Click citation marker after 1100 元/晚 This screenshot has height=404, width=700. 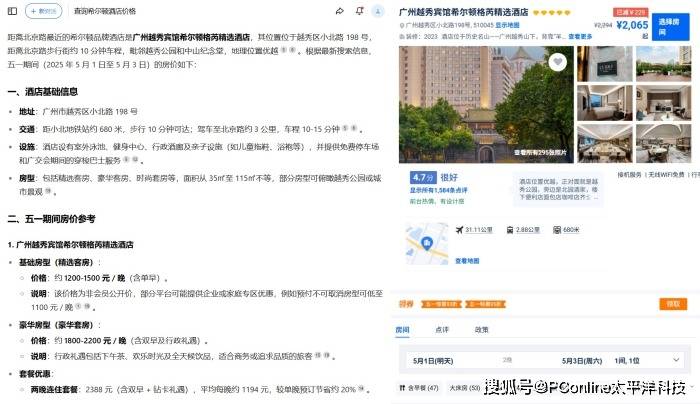[83, 307]
